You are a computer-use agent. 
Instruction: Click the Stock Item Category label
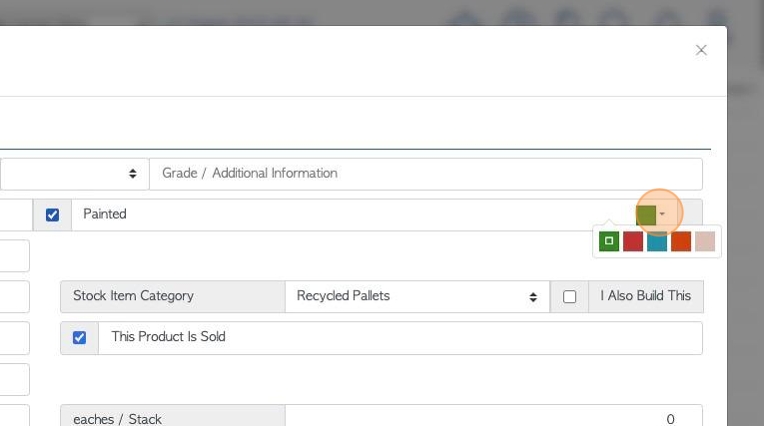pyautogui.click(x=133, y=296)
